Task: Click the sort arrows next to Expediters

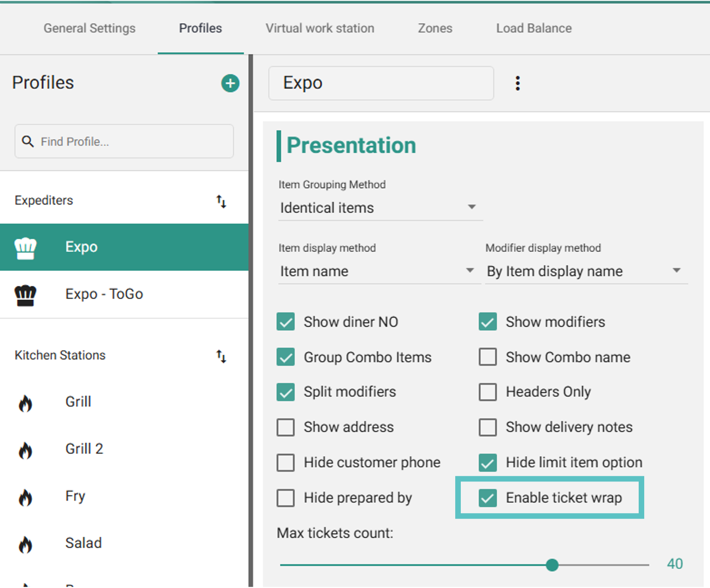Action: [x=221, y=201]
